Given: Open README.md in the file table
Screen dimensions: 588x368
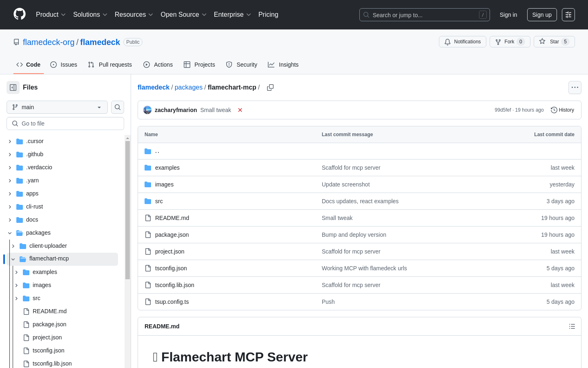Looking at the screenshot, I should pyautogui.click(x=172, y=218).
